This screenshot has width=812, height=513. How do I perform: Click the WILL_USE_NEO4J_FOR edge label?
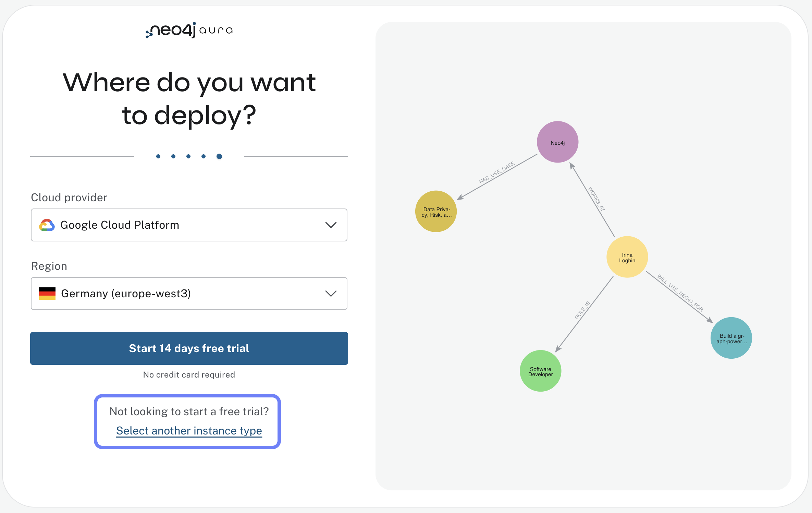tap(680, 291)
